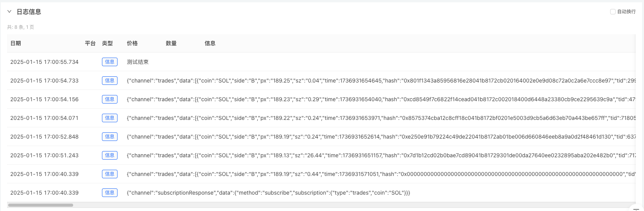Click the 日志信息 section title
The image size is (644, 211).
(29, 12)
